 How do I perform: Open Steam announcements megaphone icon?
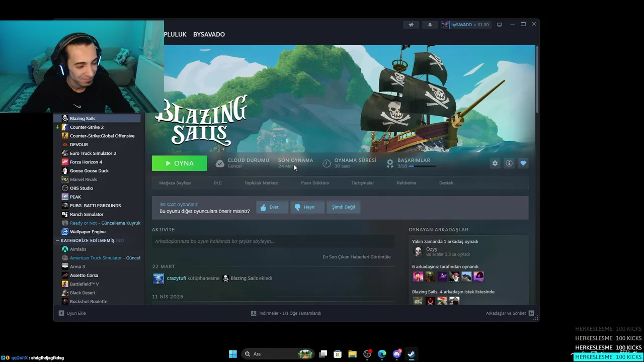[411, 24]
